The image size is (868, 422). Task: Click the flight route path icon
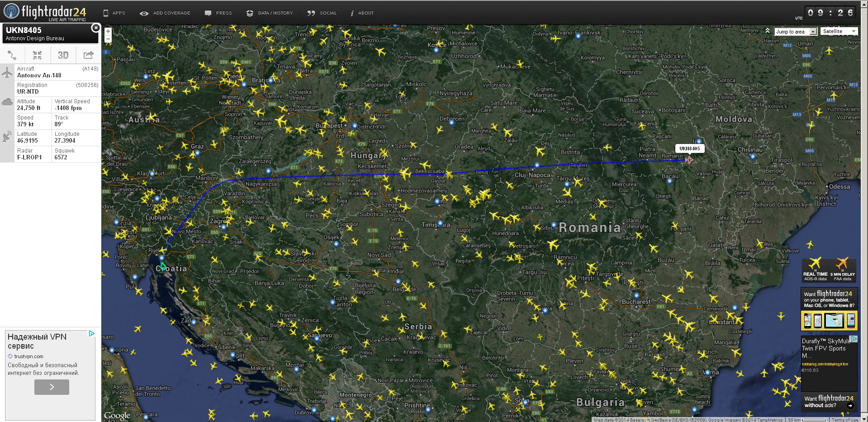coord(12,55)
